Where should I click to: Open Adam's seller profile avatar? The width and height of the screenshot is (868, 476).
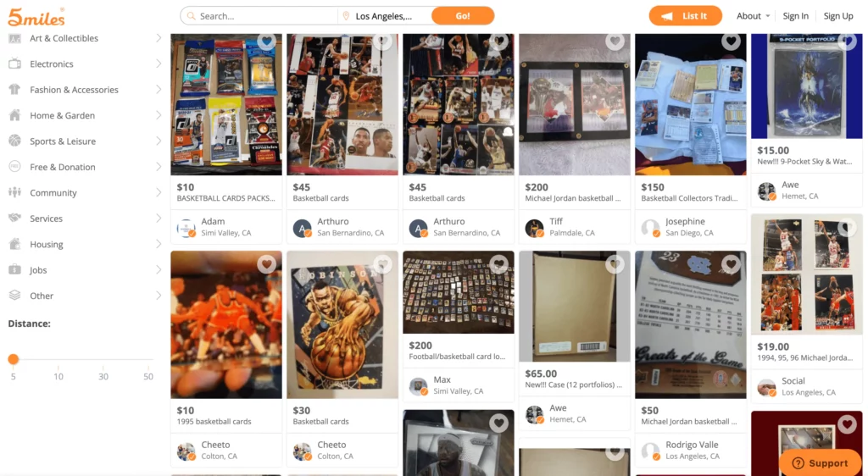(x=186, y=228)
